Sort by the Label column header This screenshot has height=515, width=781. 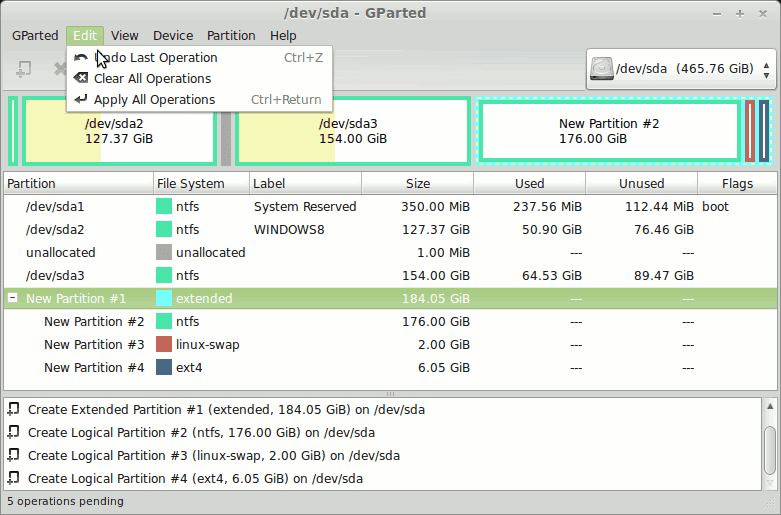[x=305, y=183]
